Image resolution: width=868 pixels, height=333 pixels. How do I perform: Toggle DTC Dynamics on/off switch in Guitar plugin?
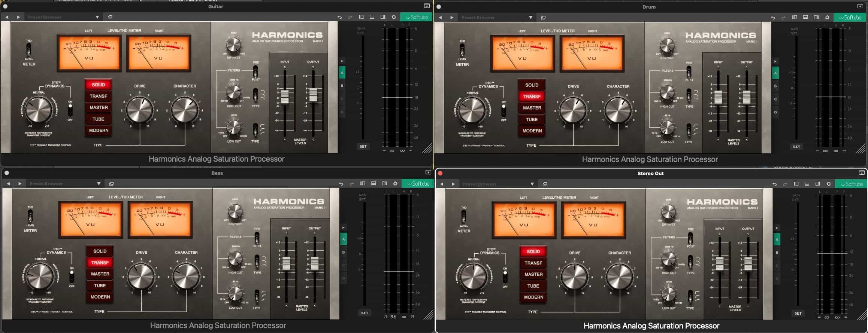tap(70, 110)
